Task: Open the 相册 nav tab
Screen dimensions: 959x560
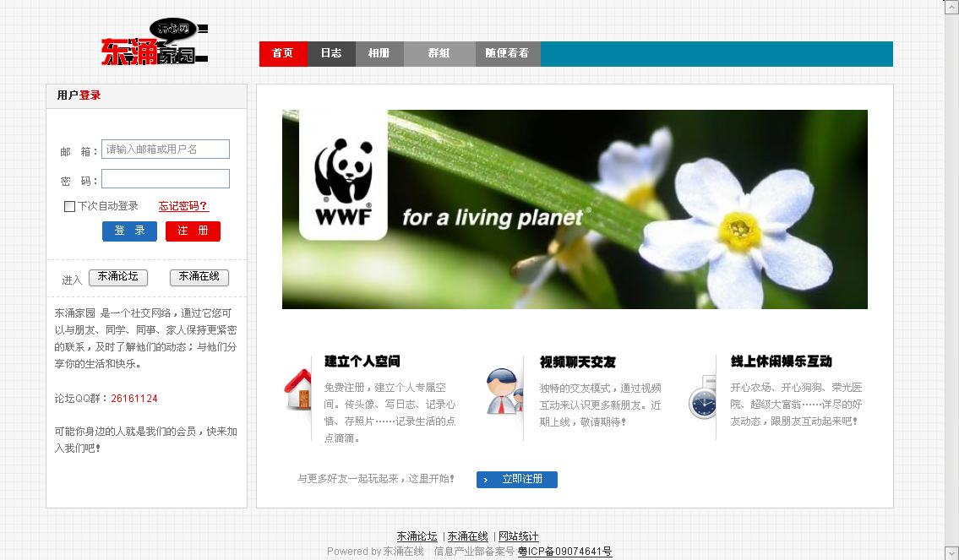Action: (379, 54)
